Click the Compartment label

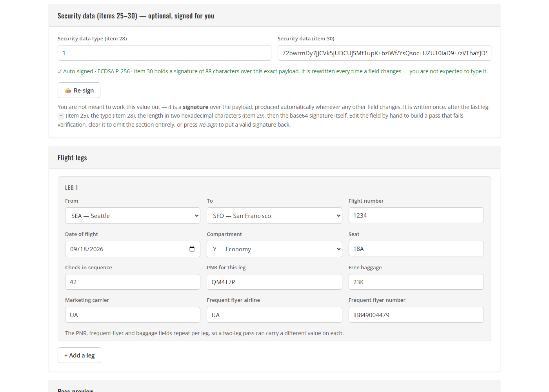[x=224, y=234]
